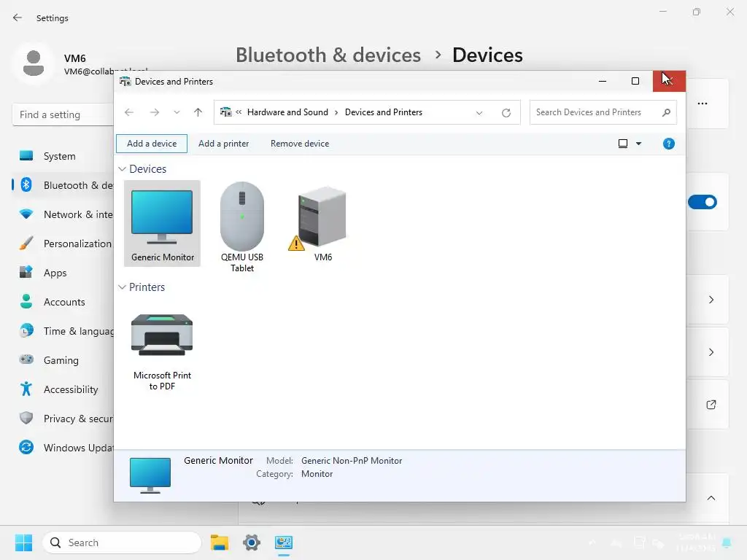Click the Find a setting search box

pyautogui.click(x=63, y=114)
